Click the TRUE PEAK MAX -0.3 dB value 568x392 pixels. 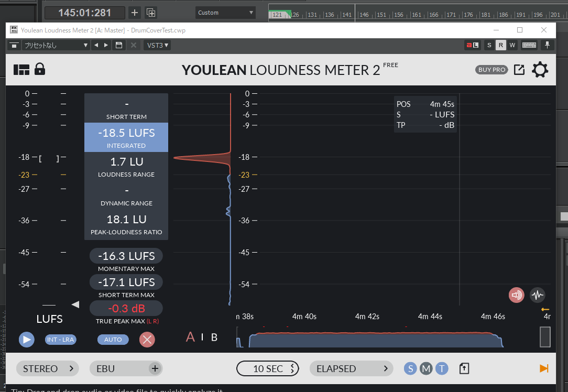[126, 309]
